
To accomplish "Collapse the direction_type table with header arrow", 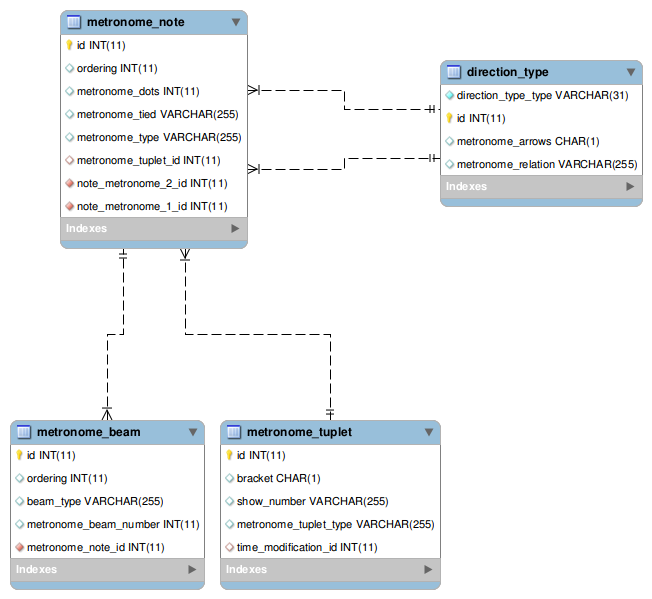I will point(631,72).
